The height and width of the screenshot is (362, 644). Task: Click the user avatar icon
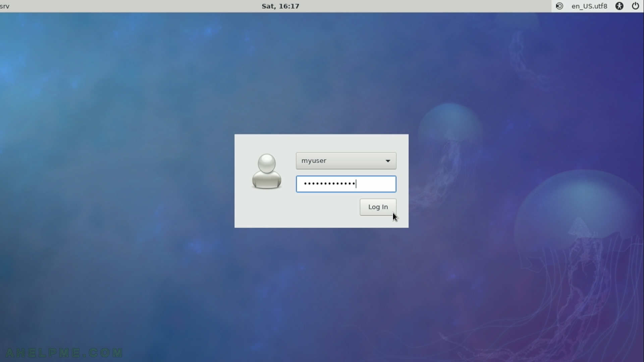[266, 172]
